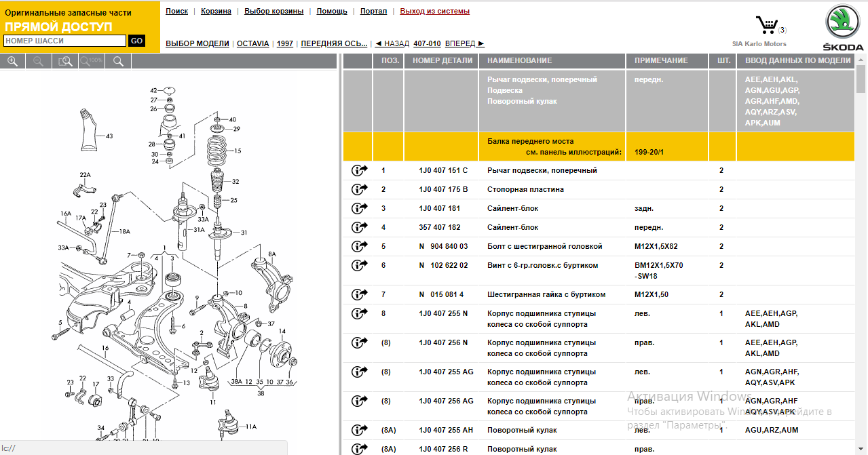Open the Поиск menu link
The height and width of the screenshot is (455, 868).
point(176,11)
